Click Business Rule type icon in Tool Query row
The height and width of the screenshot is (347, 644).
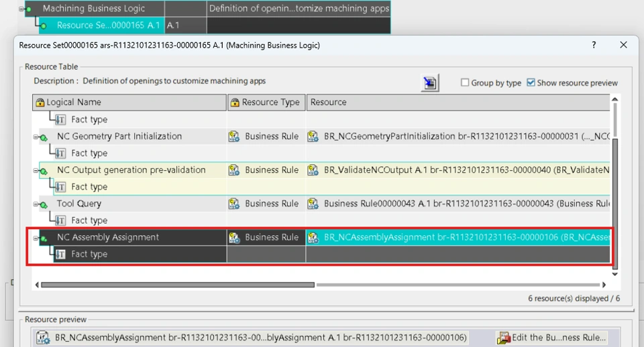click(234, 204)
